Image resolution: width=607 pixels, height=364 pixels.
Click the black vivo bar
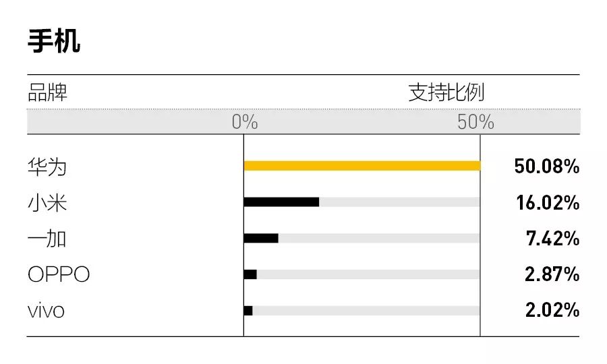[248, 311]
